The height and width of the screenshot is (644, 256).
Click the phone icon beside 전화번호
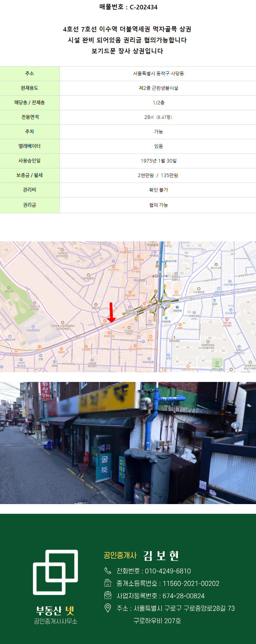click(108, 571)
